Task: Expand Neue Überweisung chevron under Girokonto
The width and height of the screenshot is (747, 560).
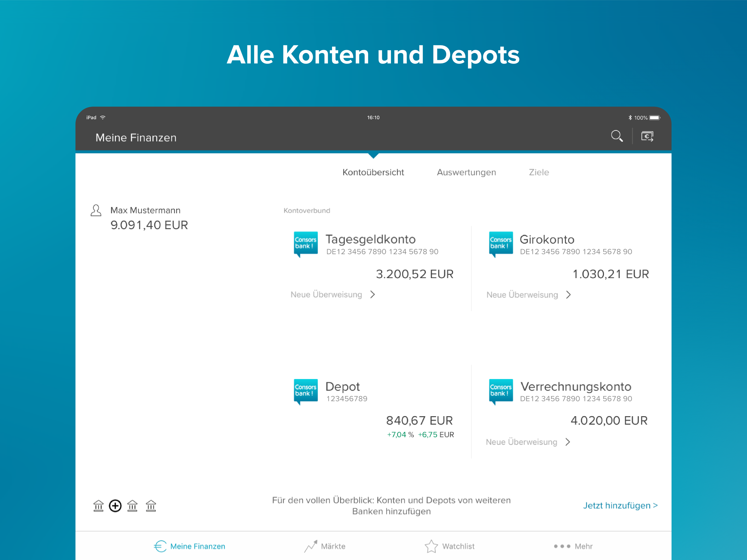Action: (x=568, y=295)
